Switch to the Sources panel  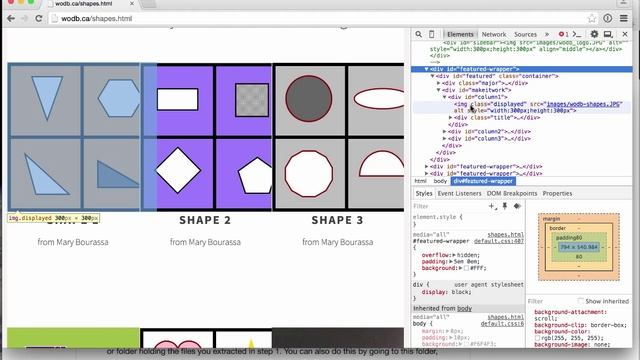coord(525,34)
